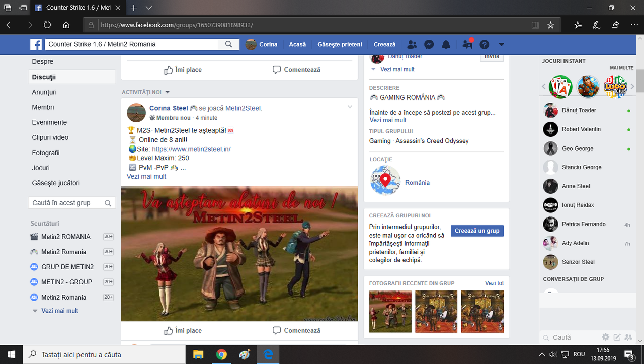Open Discuții section
644x364 pixels.
click(x=72, y=77)
